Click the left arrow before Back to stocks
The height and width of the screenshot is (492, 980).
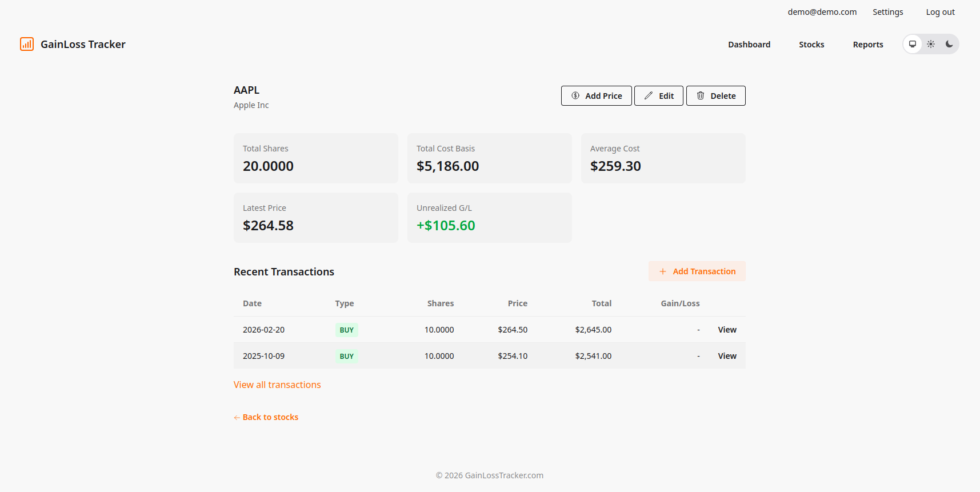237,418
